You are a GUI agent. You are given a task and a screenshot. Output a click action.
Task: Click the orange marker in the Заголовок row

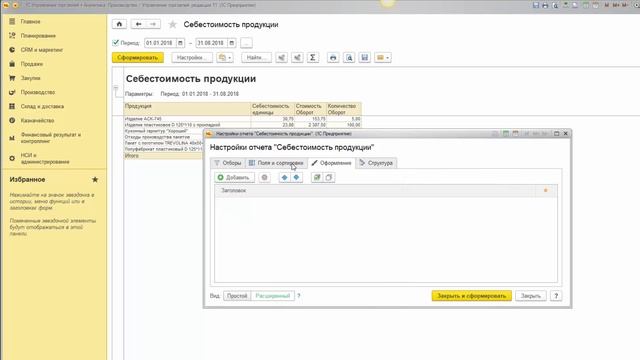(546, 191)
